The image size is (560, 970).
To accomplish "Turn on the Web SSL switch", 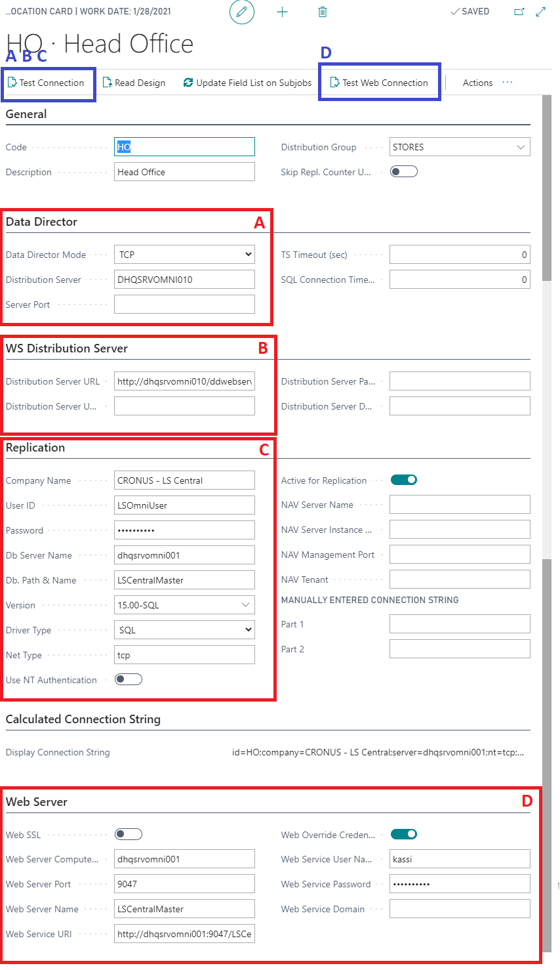I will click(128, 835).
